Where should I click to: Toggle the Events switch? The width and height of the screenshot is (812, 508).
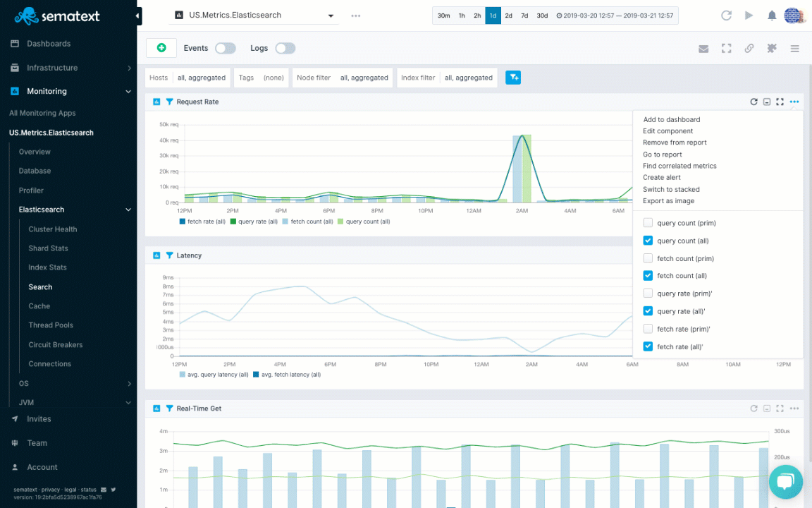click(226, 48)
